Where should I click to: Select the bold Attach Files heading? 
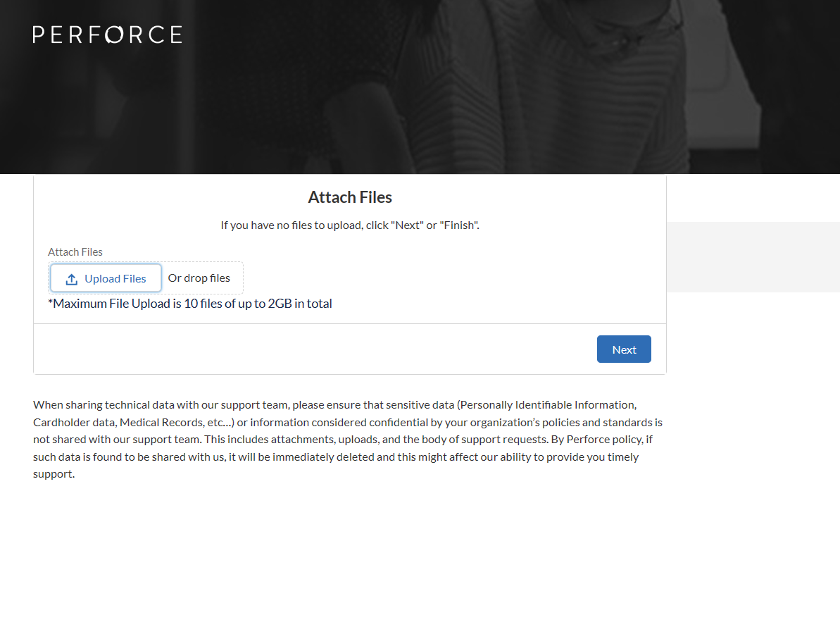[349, 197]
